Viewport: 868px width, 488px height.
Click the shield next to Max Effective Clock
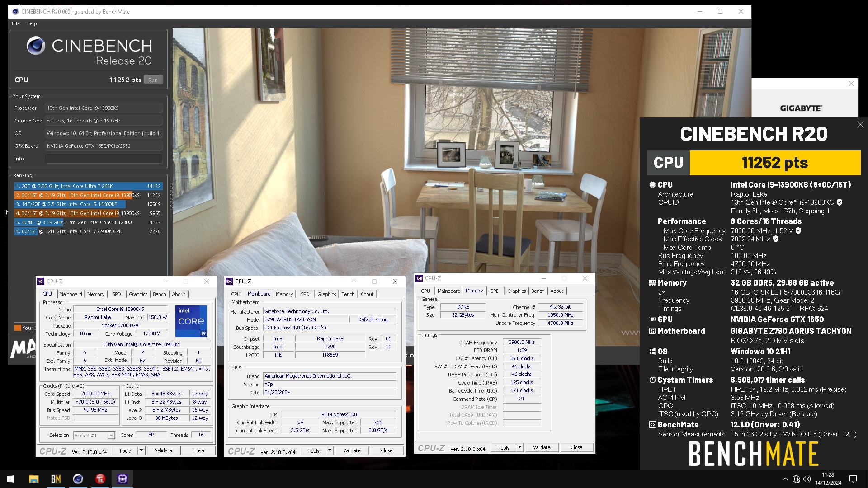tap(776, 239)
